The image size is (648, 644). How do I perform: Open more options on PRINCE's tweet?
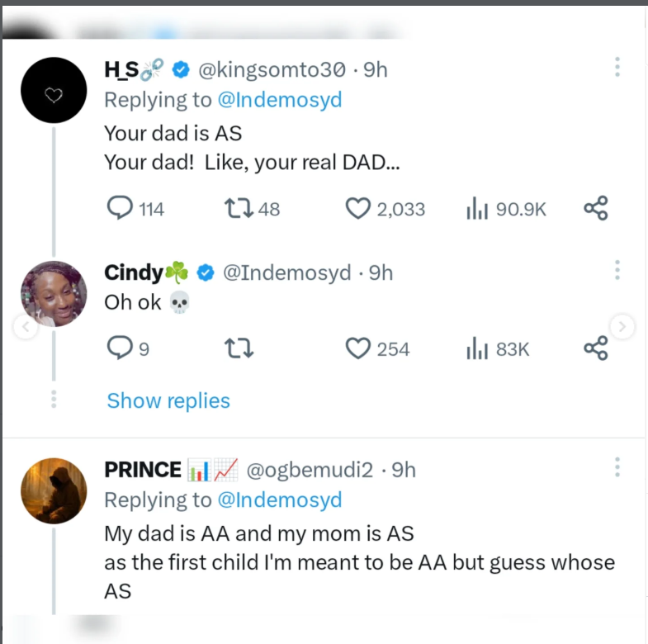[x=617, y=467]
